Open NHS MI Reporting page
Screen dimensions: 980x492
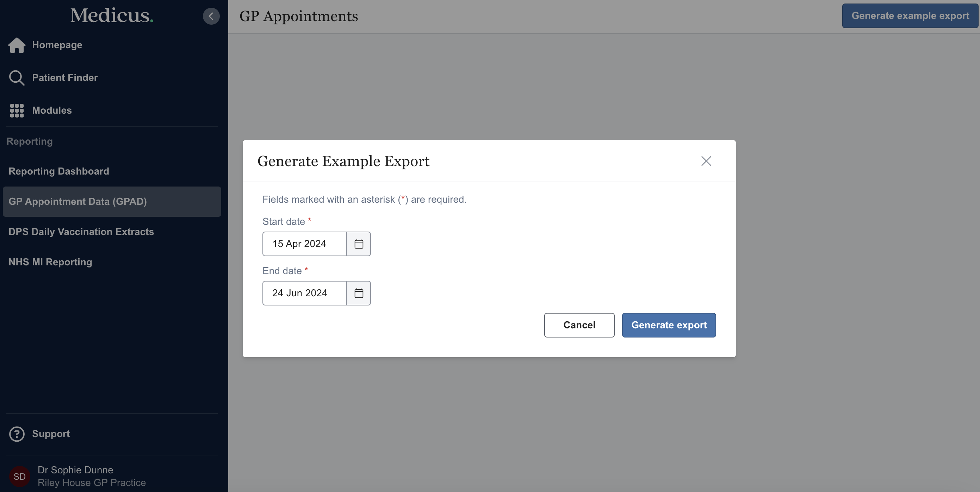[x=50, y=262]
